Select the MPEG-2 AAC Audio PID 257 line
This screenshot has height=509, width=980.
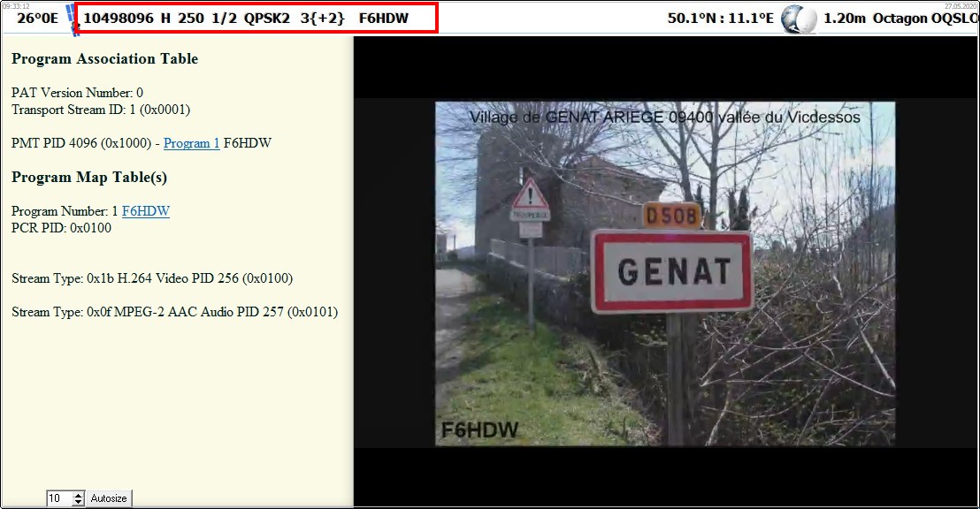pyautogui.click(x=174, y=312)
